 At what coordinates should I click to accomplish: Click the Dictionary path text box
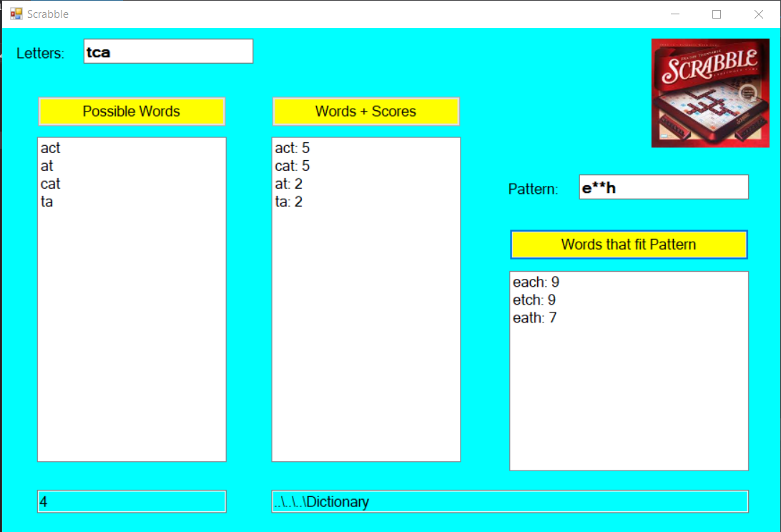coord(510,502)
